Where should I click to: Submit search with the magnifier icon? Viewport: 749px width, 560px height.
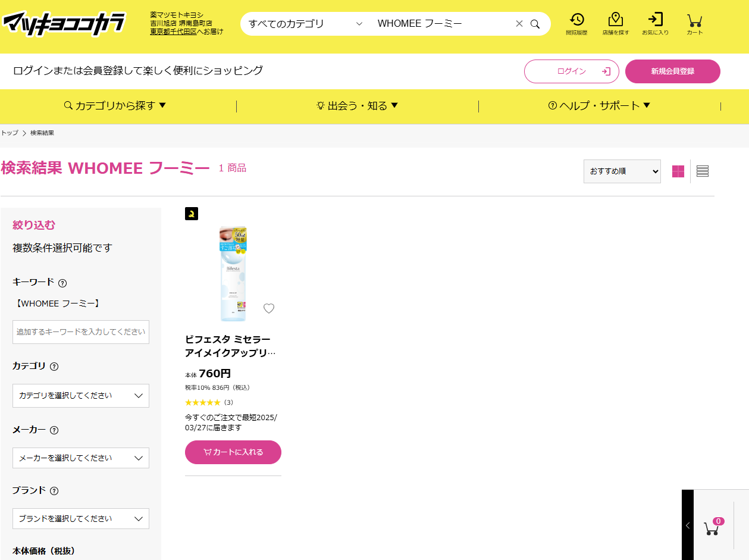click(x=535, y=24)
